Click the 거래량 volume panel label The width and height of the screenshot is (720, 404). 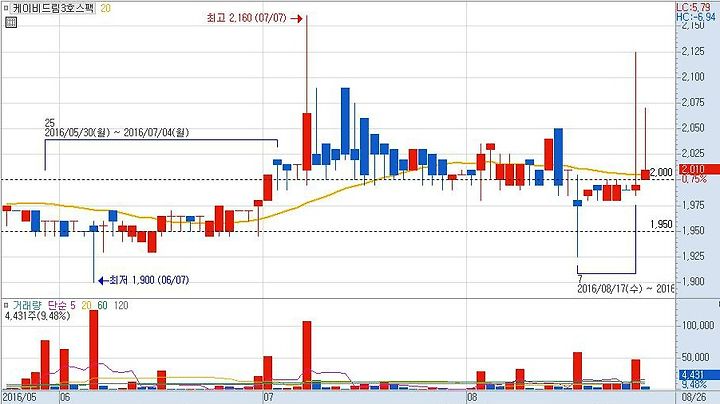[27, 305]
